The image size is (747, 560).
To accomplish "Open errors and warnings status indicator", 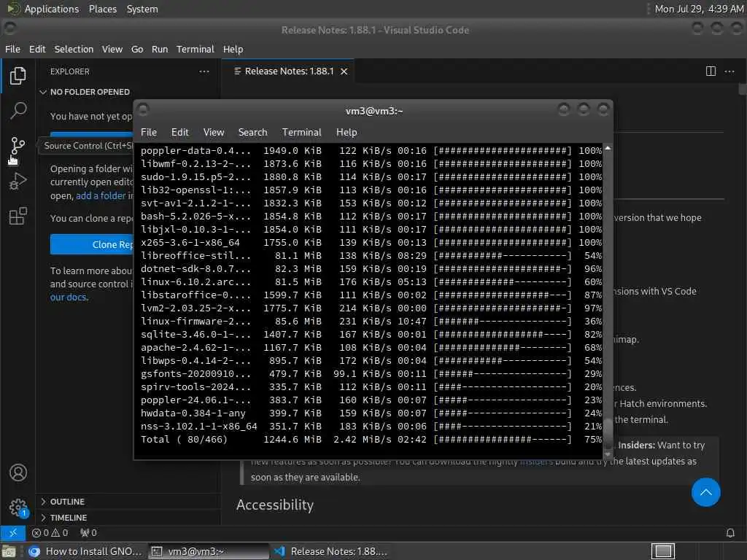I will pyautogui.click(x=50, y=533).
